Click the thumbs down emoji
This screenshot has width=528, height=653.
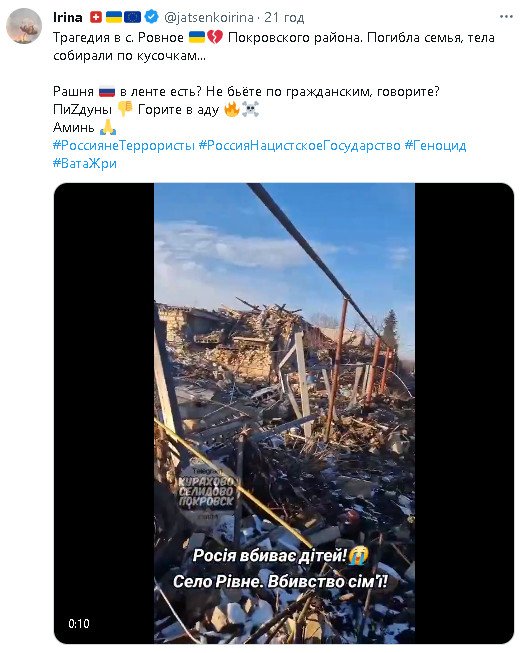[125, 109]
